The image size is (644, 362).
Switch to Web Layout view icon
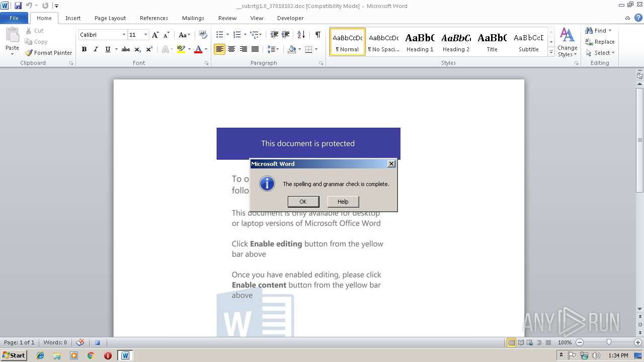coord(530,342)
